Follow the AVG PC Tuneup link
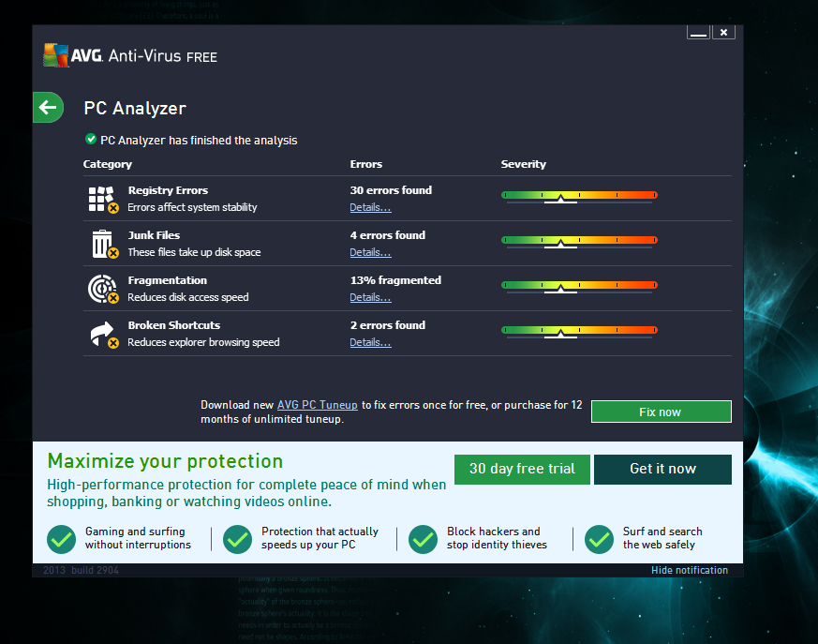 pyautogui.click(x=318, y=405)
